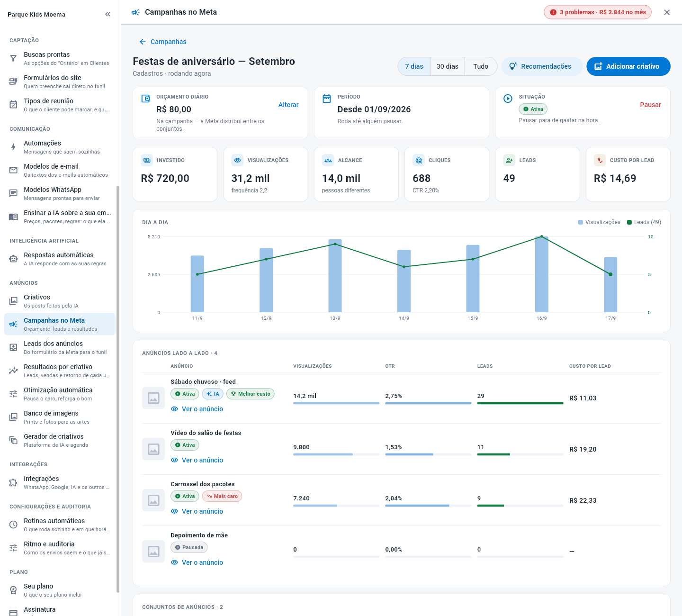682x616 pixels.
Task: Click the person-add icon in the Leads card
Action: (x=509, y=160)
